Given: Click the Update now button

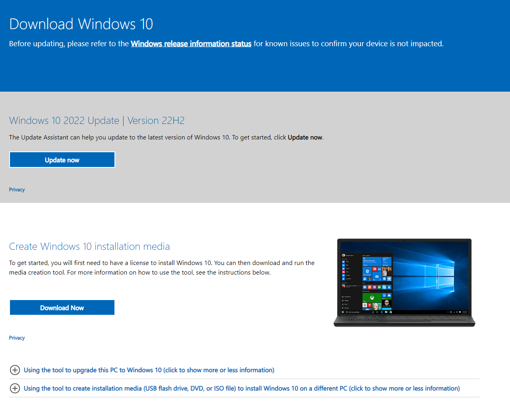Looking at the screenshot, I should tap(62, 159).
